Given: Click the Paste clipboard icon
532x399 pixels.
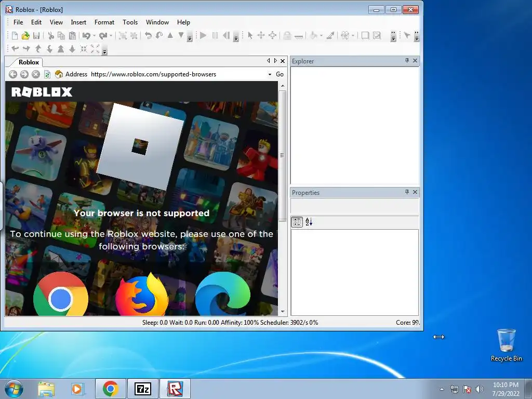Looking at the screenshot, I should pyautogui.click(x=72, y=35).
